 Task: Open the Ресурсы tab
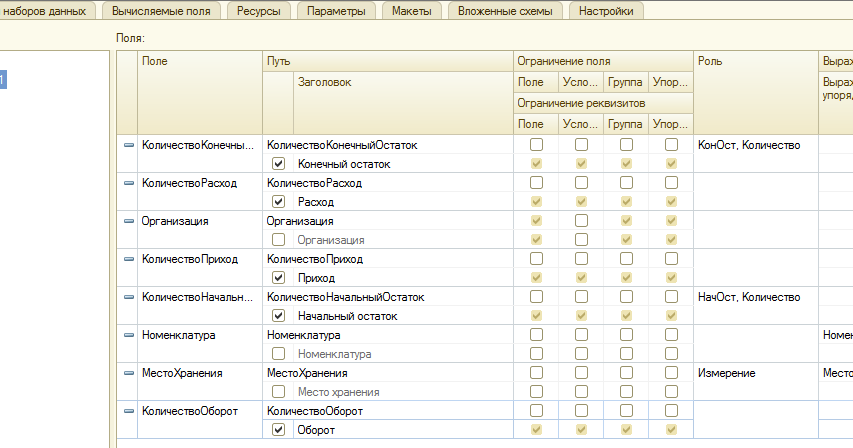(x=260, y=11)
